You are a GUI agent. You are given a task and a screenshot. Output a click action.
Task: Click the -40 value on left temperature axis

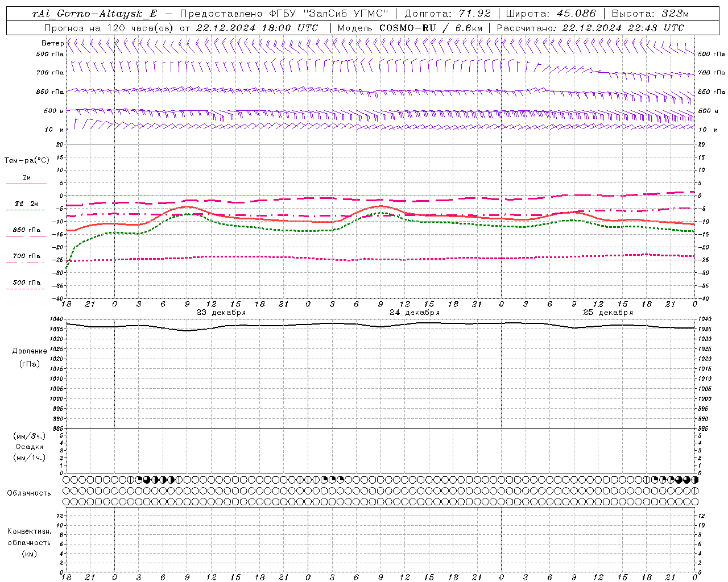click(x=59, y=299)
